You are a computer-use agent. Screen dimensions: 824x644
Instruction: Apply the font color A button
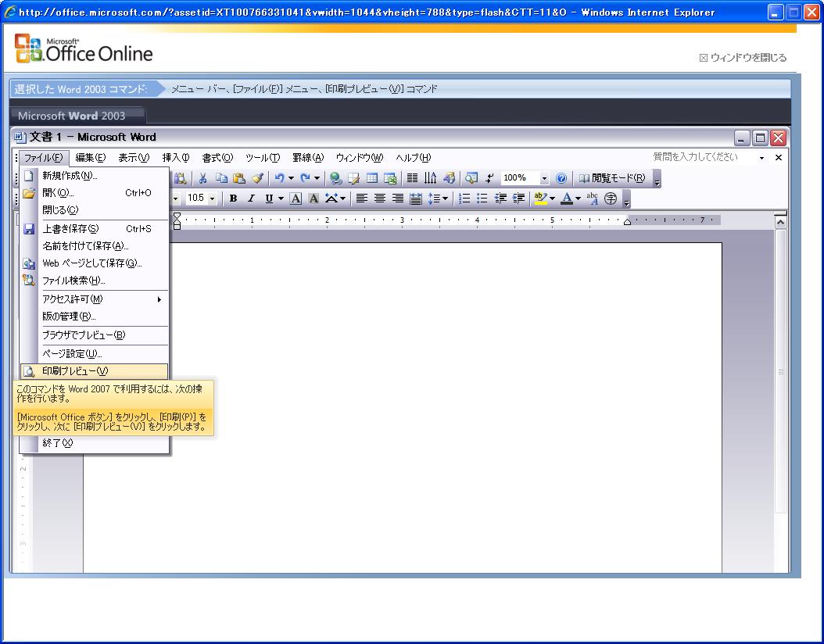pos(567,198)
